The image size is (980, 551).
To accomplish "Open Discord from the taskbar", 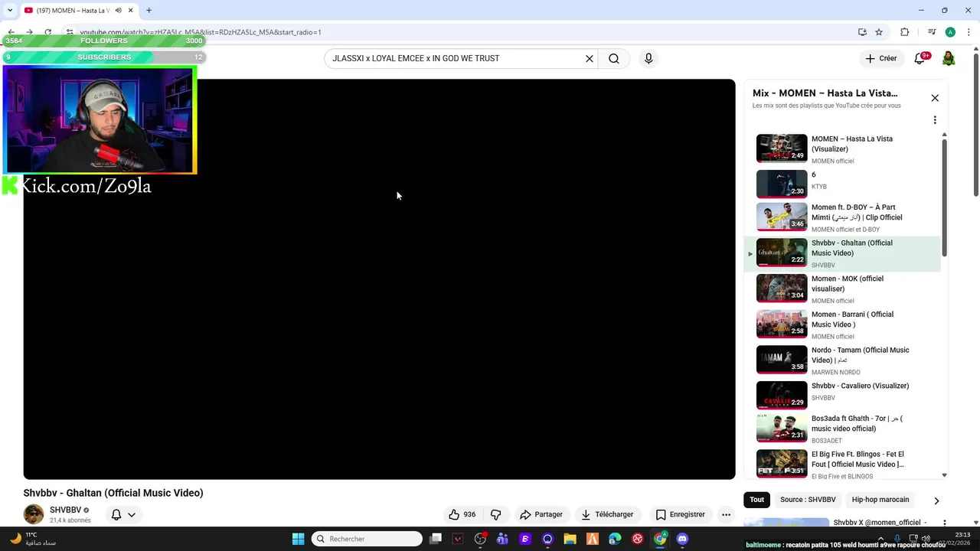I will pyautogui.click(x=682, y=539).
